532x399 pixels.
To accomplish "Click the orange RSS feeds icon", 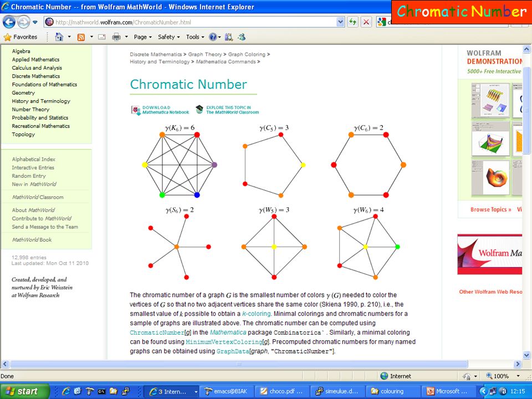I will [81, 37].
